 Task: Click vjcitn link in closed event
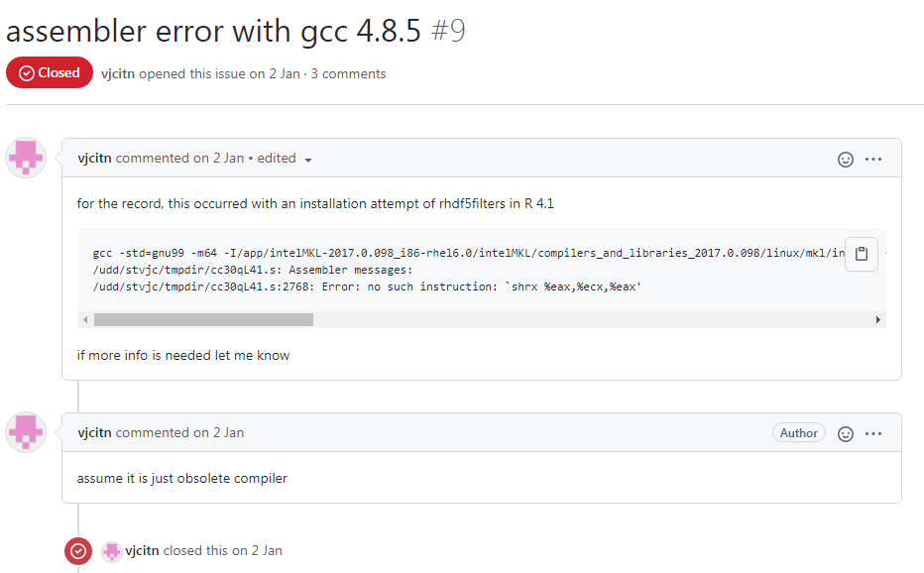(143, 550)
